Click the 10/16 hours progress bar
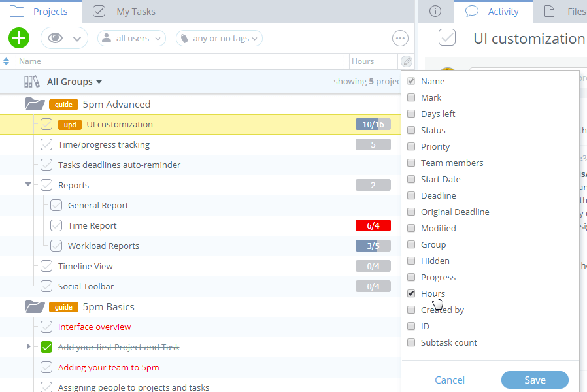Viewport: 587px width, 392px height. tap(373, 124)
